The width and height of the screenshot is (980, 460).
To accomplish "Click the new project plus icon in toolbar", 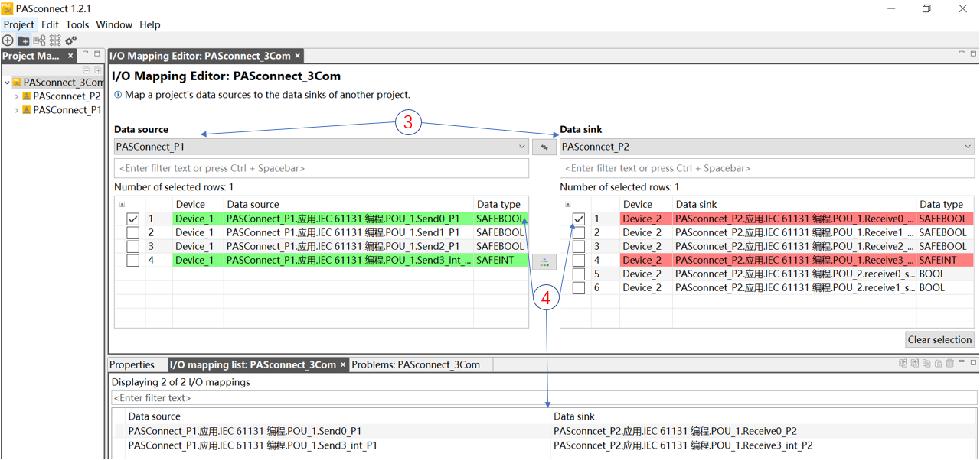I will click(8, 40).
